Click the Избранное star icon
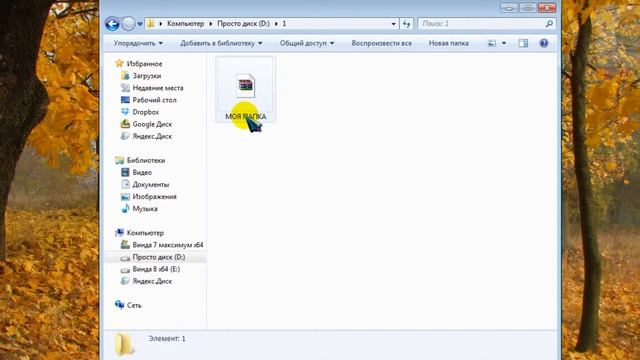 point(119,63)
